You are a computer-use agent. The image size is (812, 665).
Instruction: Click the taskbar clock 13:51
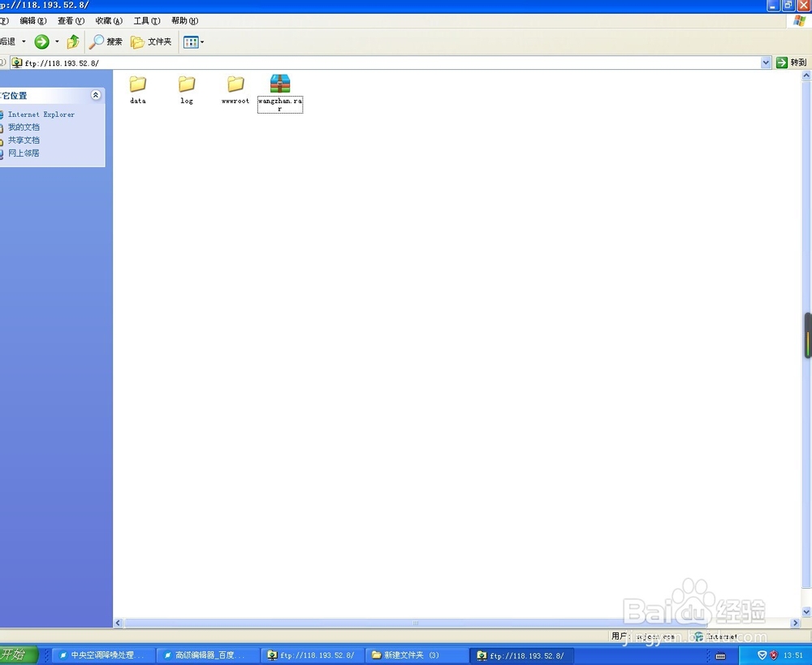click(793, 655)
